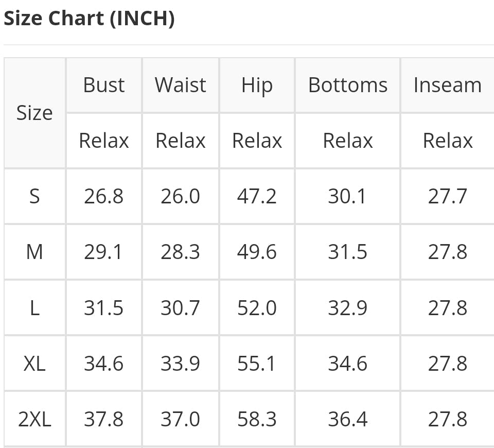Select the S size row label

[34, 196]
